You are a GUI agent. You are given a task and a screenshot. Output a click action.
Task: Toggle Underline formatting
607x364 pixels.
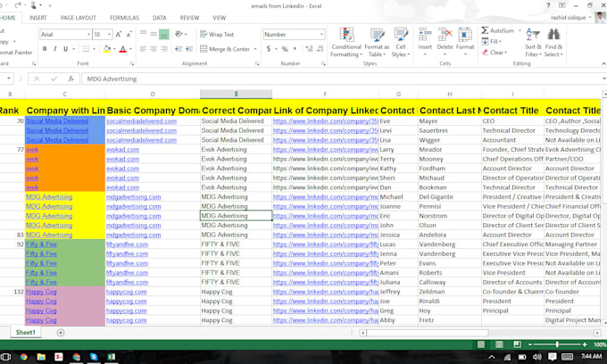[65, 49]
